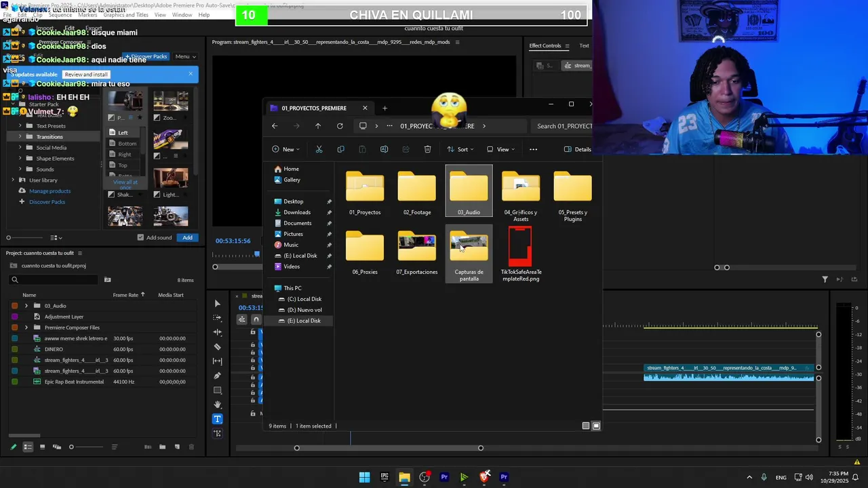Click Automate to Sequence icon in Project panel

148,447
